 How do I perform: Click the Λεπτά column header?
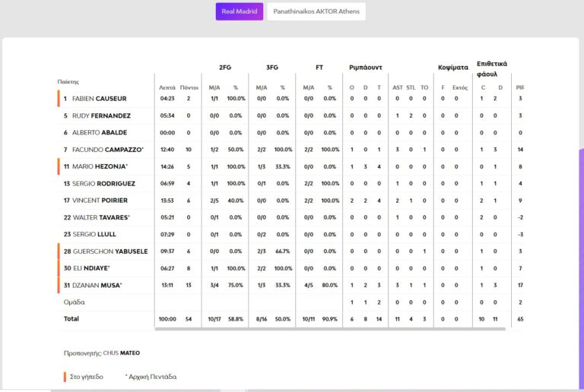[167, 87]
